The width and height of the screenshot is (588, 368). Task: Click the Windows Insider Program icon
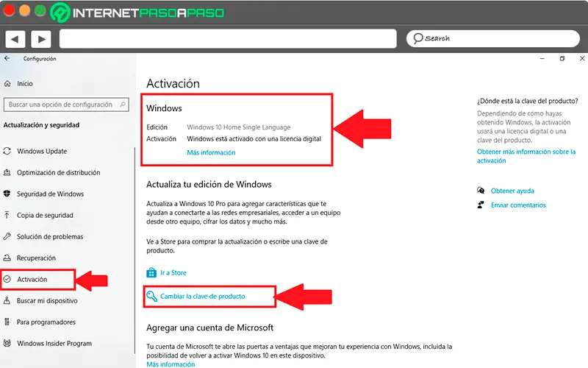click(7, 343)
